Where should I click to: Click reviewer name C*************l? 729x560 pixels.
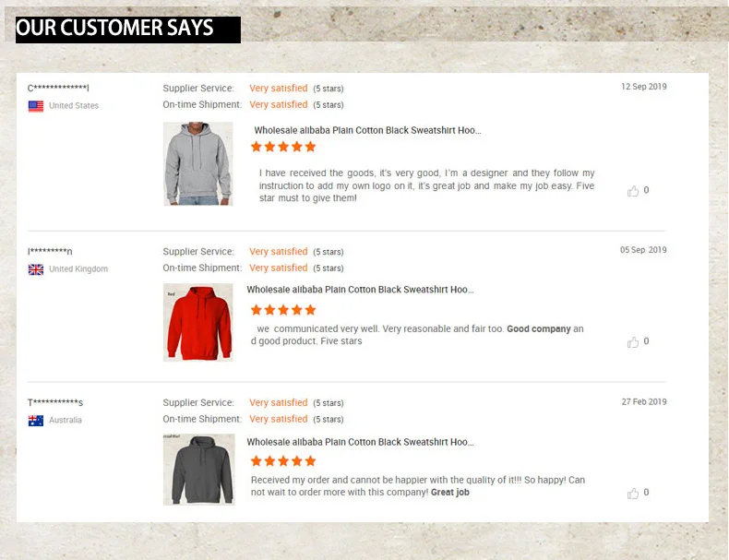(58, 89)
